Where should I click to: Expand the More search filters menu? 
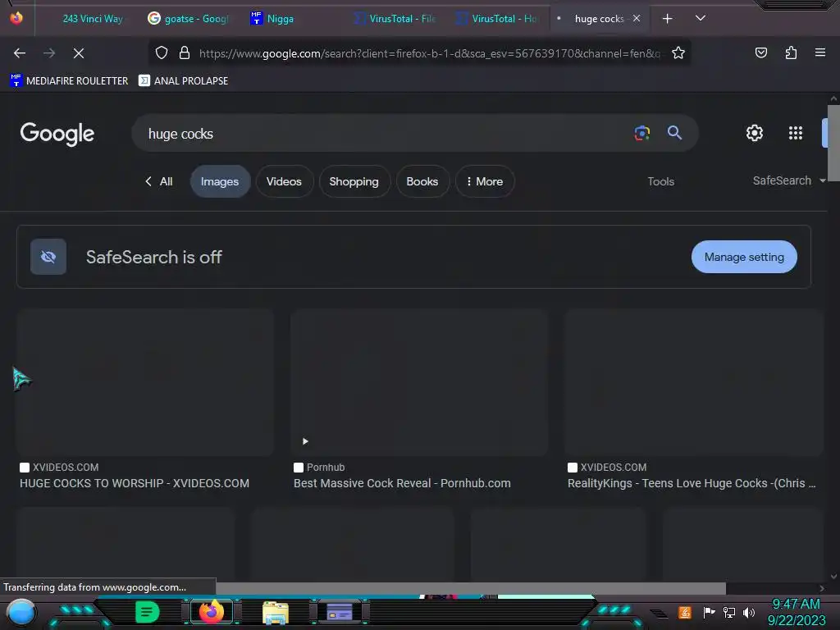(x=485, y=181)
